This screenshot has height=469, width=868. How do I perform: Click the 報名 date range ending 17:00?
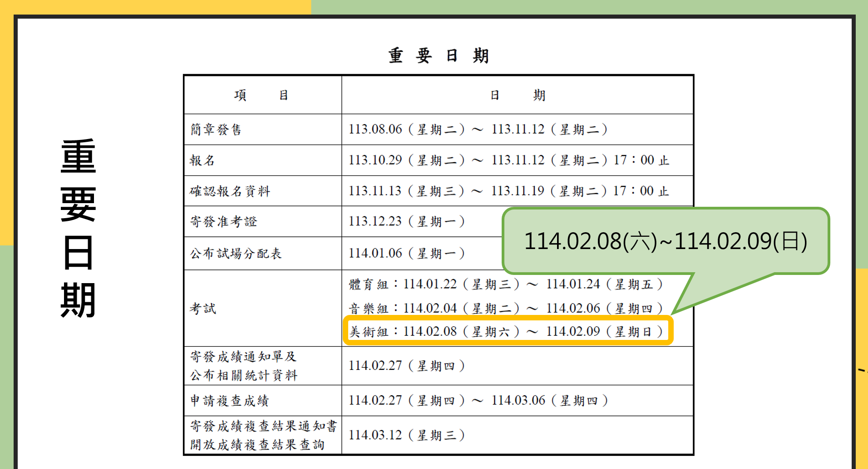[x=508, y=160]
